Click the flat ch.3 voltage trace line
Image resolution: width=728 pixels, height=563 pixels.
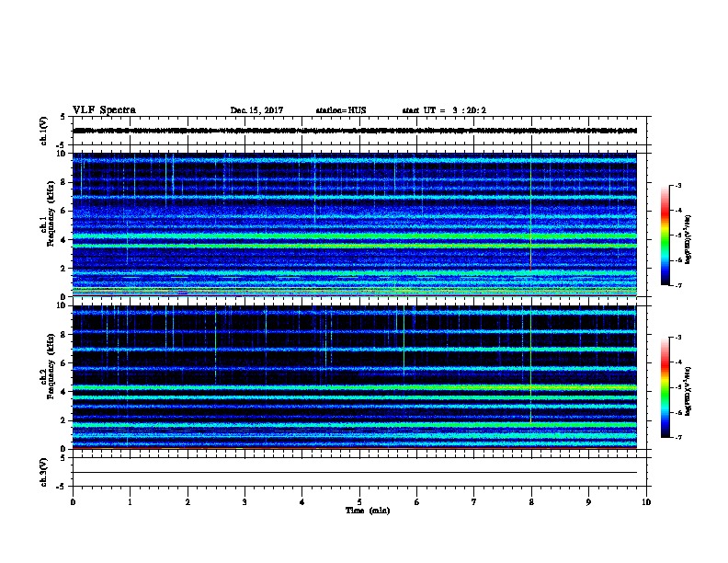(355, 473)
